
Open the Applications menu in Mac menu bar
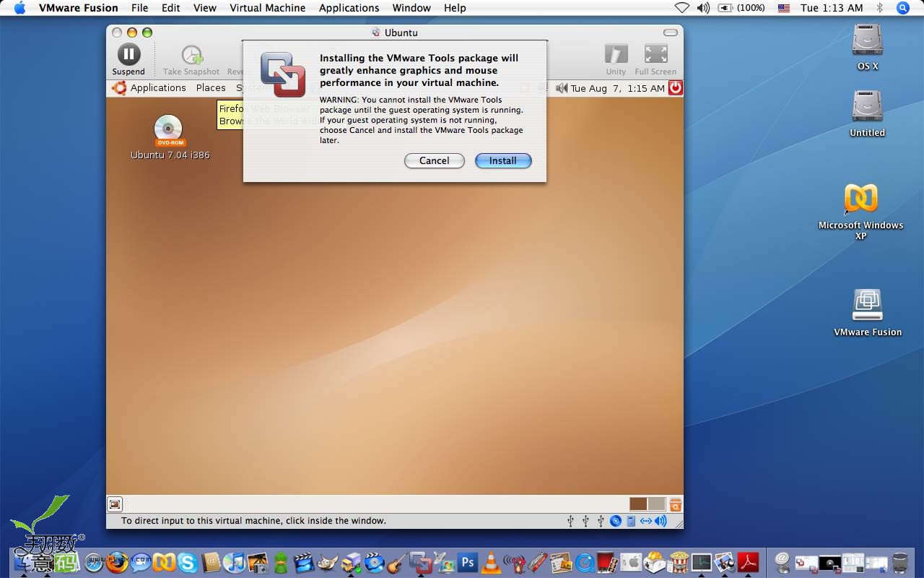(x=349, y=8)
